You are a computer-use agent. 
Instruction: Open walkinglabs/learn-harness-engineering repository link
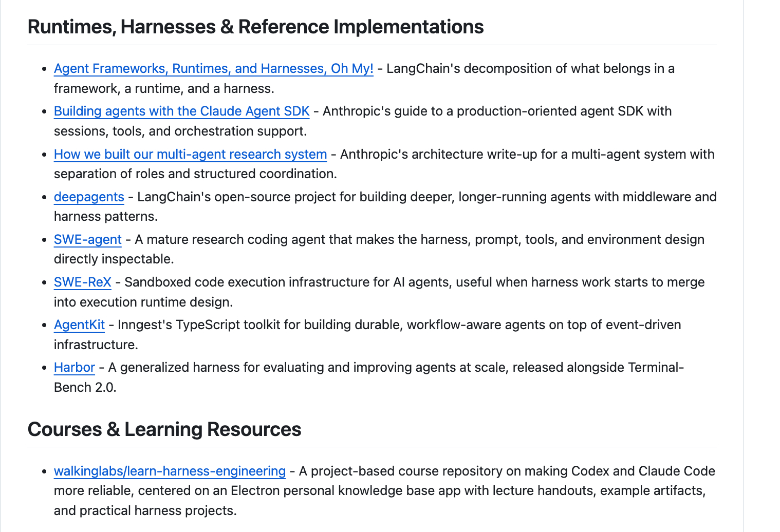pyautogui.click(x=170, y=471)
